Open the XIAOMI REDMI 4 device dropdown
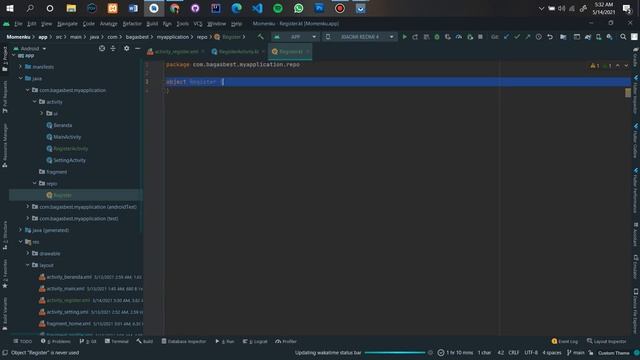The width and height of the screenshot is (640, 360). point(360,37)
